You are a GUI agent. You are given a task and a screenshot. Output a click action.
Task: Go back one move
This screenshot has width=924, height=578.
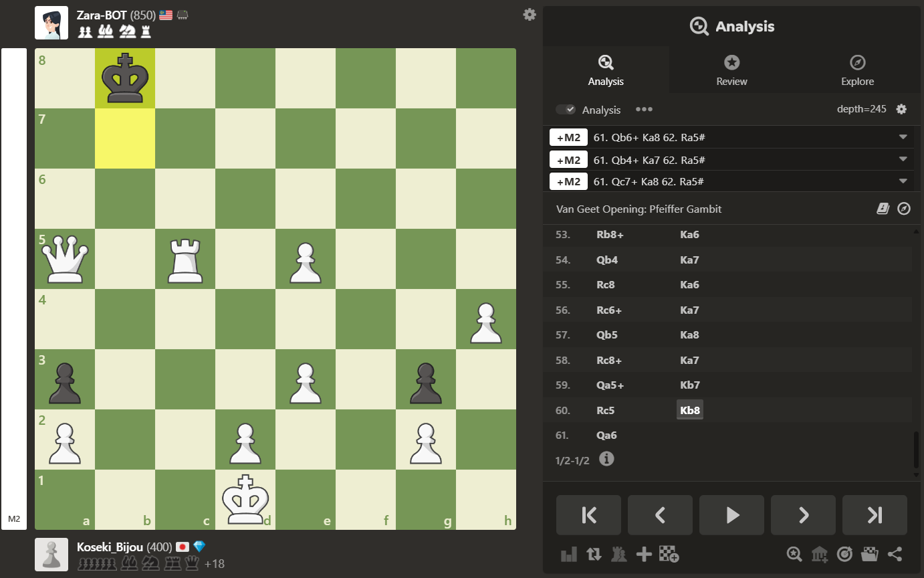click(660, 514)
